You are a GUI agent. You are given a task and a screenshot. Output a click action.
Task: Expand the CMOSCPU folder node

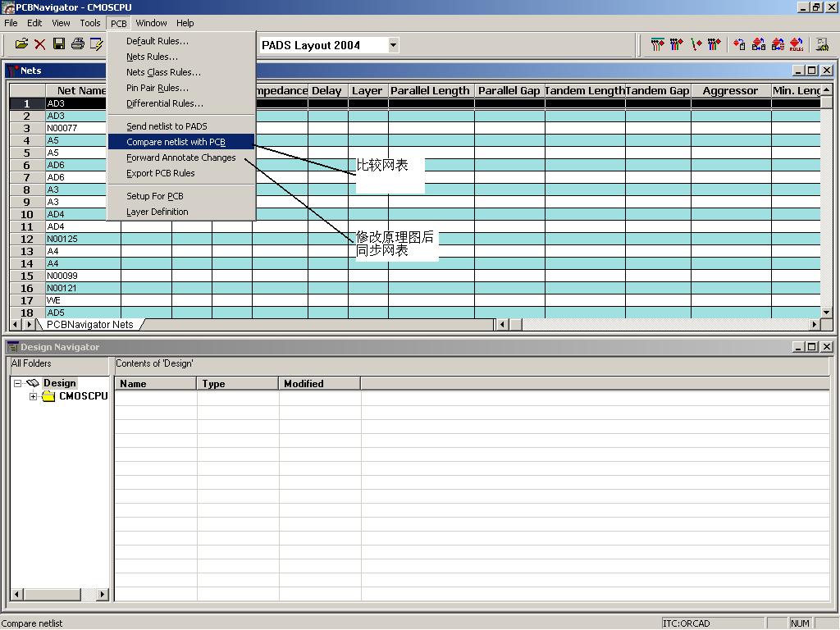tap(33, 396)
